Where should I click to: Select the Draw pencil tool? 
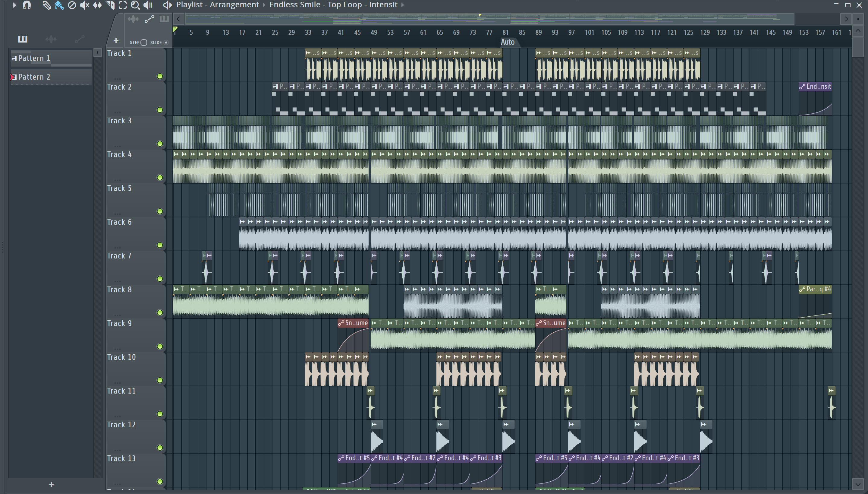[x=46, y=5]
